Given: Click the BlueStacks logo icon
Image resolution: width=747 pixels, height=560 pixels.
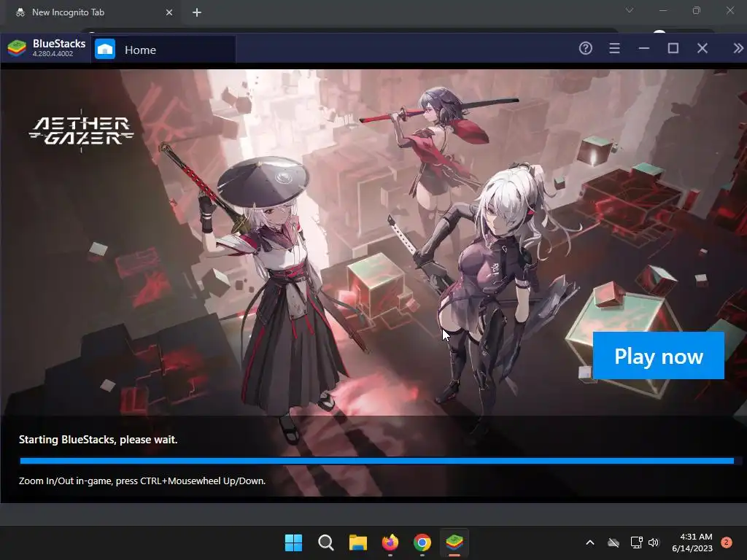Looking at the screenshot, I should pyautogui.click(x=17, y=48).
